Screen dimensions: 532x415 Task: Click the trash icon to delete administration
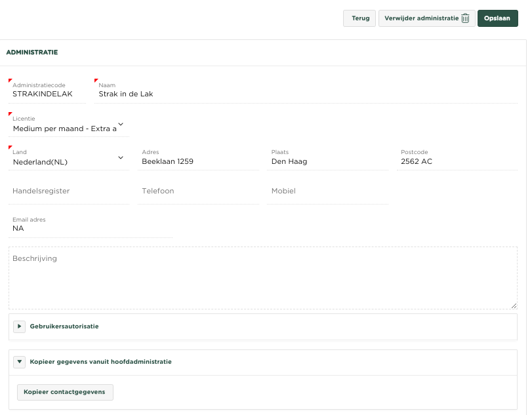pos(465,18)
